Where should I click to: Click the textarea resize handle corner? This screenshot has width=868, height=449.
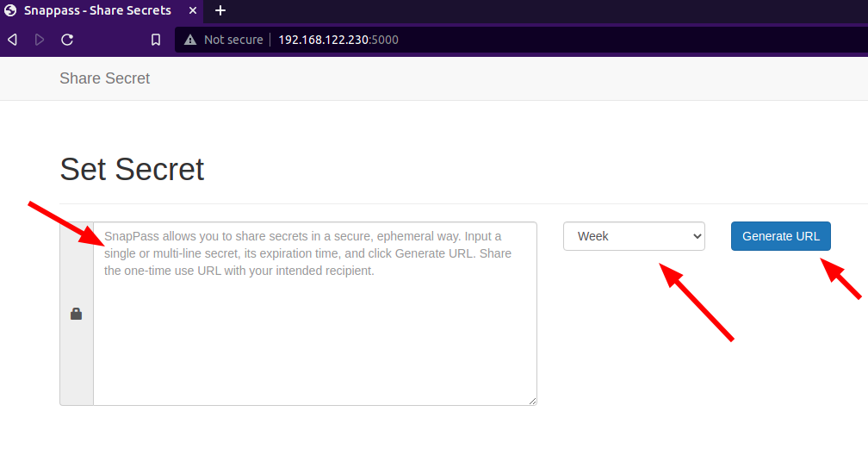coord(532,401)
